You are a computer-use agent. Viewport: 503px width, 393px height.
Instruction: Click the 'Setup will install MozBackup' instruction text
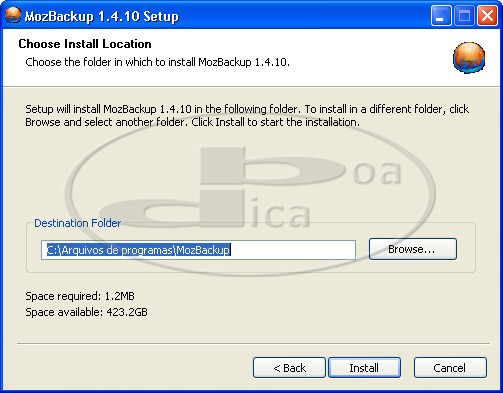(x=247, y=115)
